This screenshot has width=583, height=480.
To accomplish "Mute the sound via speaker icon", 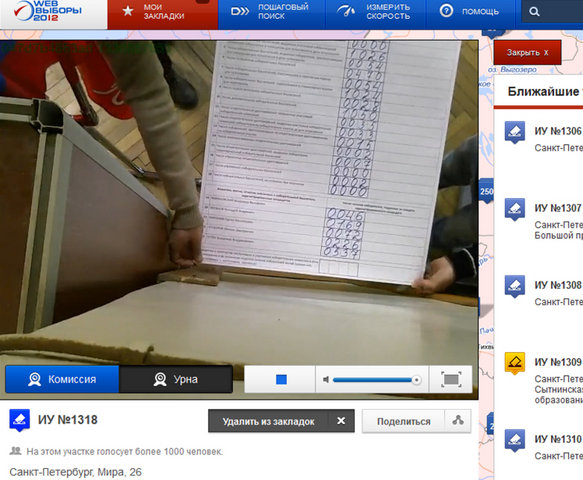I will pos(326,380).
